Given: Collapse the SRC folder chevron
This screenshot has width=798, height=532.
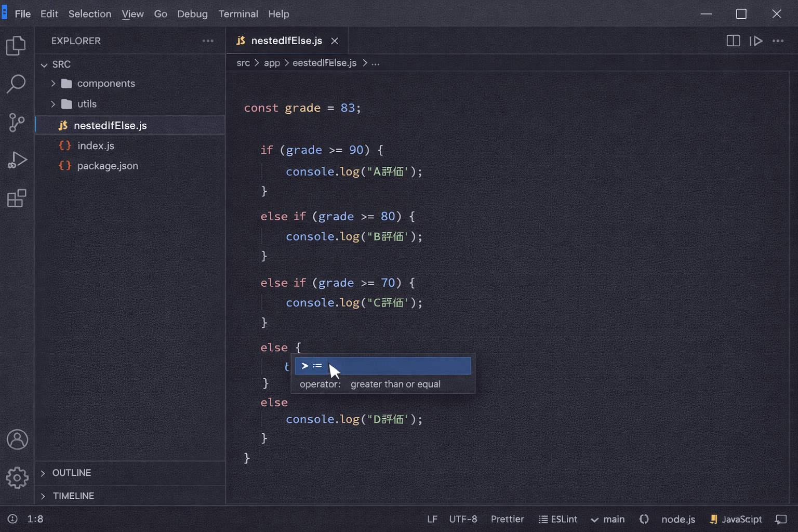Looking at the screenshot, I should click(44, 64).
